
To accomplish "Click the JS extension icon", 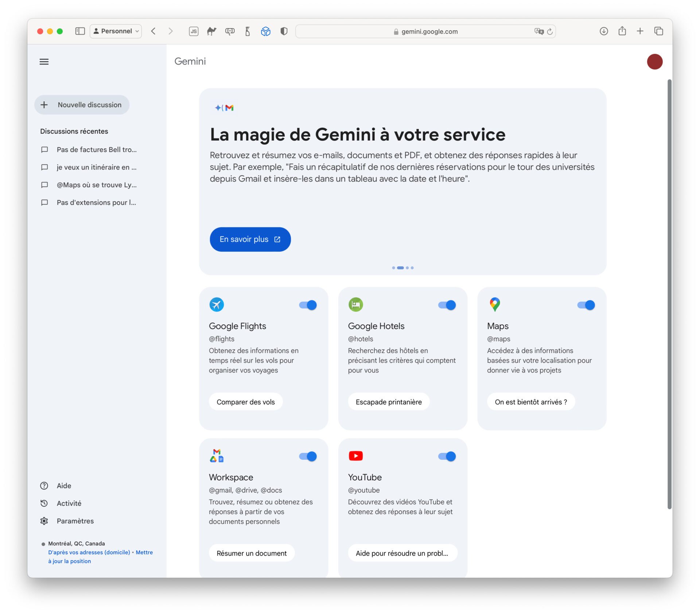I will click(x=194, y=31).
